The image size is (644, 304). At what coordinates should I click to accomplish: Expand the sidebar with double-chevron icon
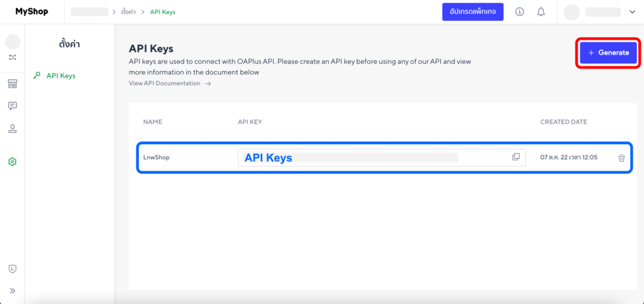[13, 291]
